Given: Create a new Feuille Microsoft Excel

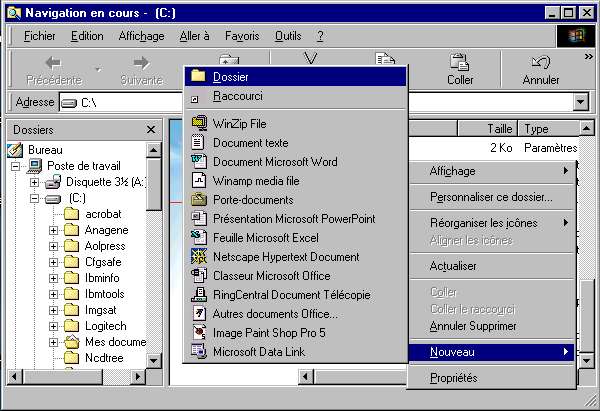Looking at the screenshot, I should pos(264,238).
